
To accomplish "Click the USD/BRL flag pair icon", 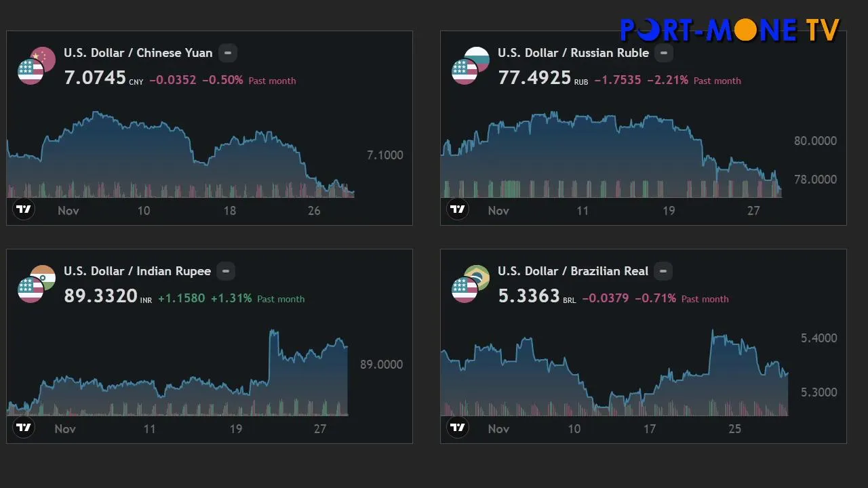I will pos(470,284).
